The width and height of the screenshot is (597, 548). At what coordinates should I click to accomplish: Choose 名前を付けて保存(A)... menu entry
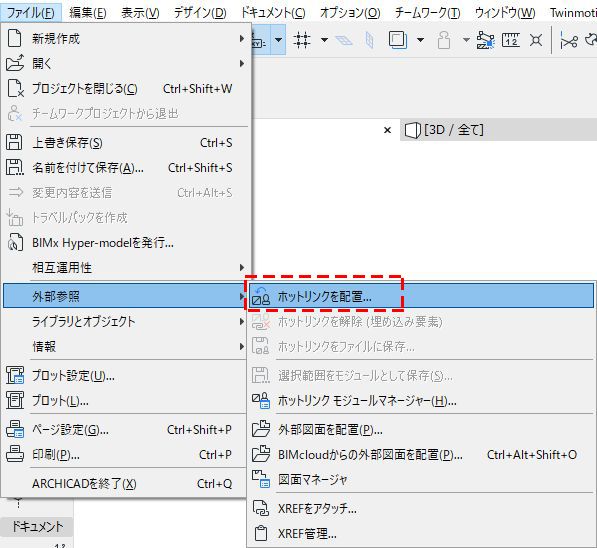[125, 168]
